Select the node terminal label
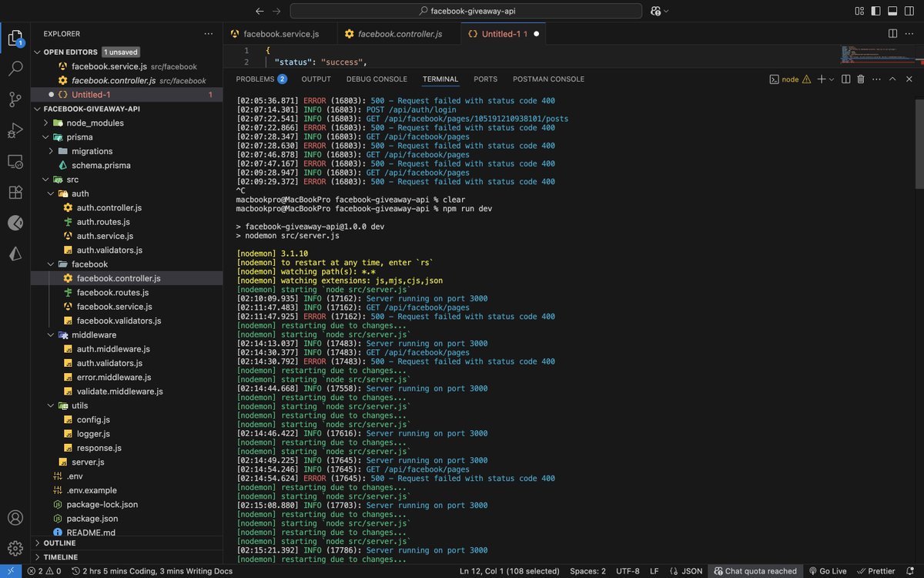The height and width of the screenshot is (578, 924). [790, 79]
